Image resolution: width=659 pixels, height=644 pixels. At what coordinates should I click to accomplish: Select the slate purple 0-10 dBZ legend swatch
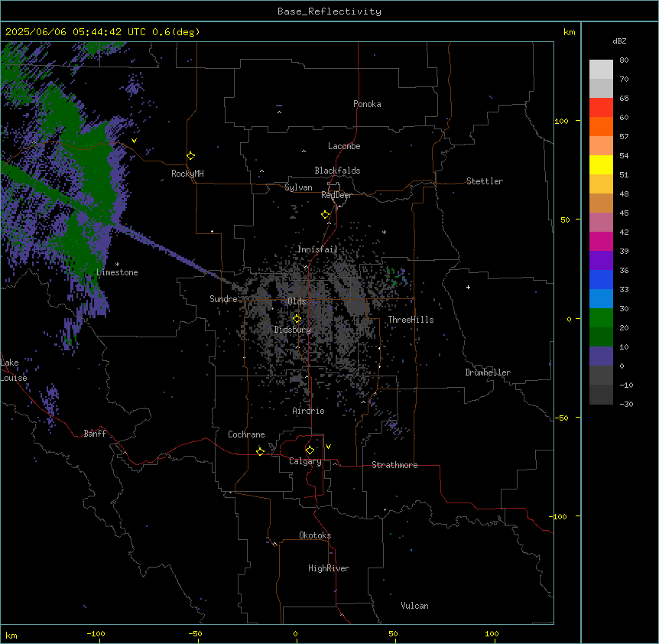tap(601, 356)
